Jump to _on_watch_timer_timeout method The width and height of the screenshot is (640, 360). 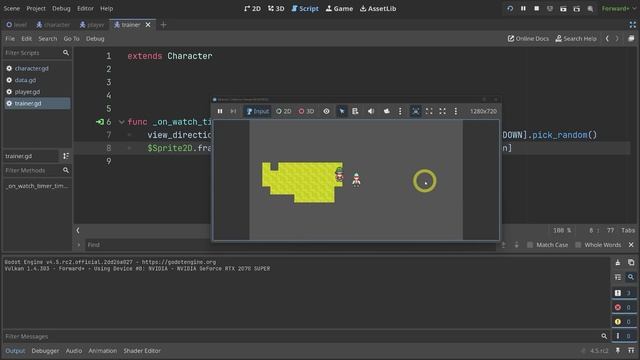click(x=37, y=186)
